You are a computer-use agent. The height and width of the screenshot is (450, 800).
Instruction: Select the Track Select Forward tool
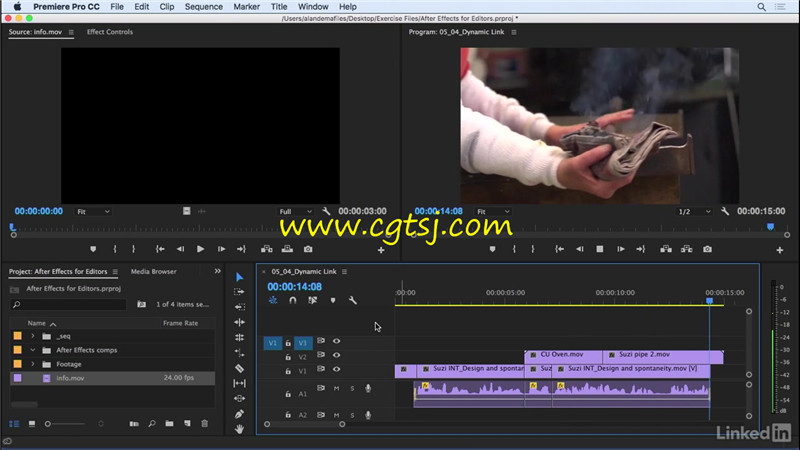(x=239, y=292)
